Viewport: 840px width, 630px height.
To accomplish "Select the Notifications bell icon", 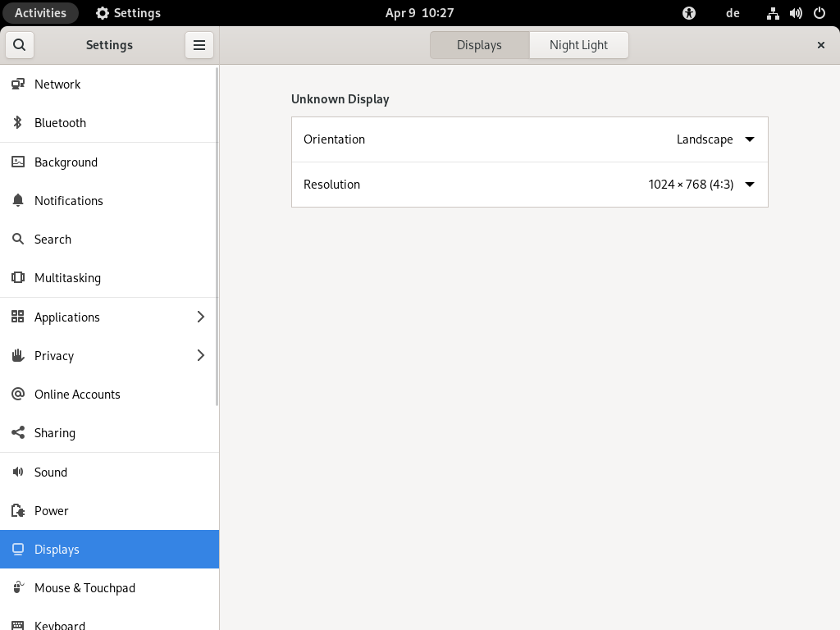I will [x=18, y=201].
